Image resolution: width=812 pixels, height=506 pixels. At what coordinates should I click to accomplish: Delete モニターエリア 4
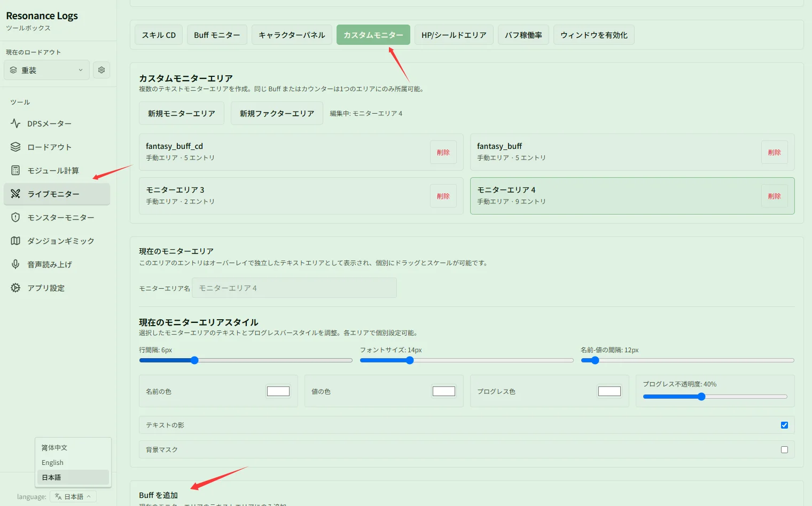click(775, 196)
